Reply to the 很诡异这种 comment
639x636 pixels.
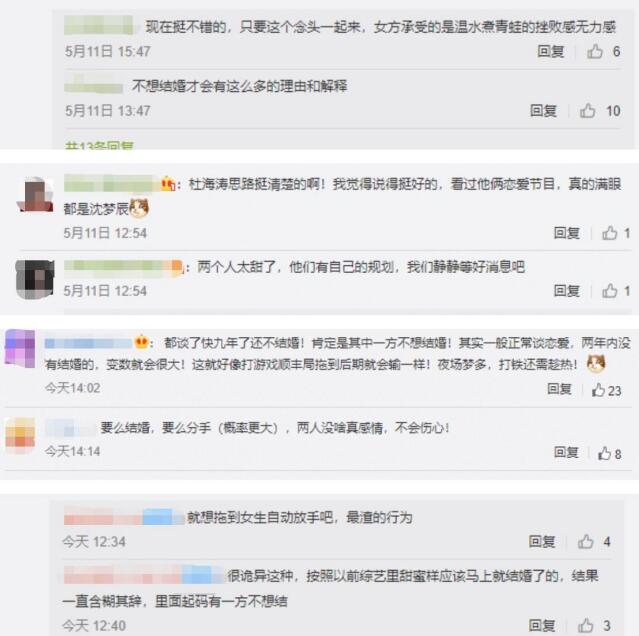[x=542, y=625]
